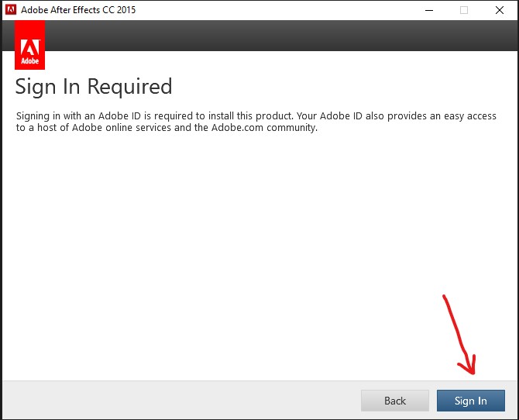Close the After Effects installer window
The height and width of the screenshot is (420, 519).
click(500, 10)
